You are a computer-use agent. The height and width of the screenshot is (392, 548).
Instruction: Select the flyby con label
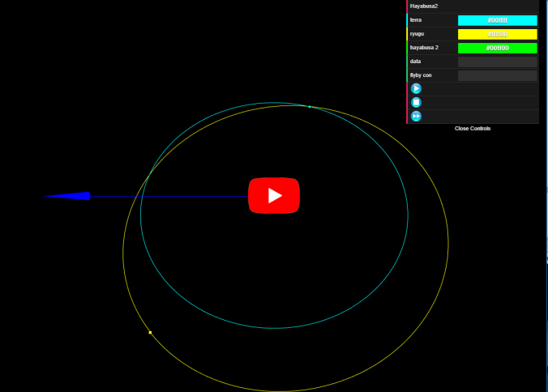pyautogui.click(x=421, y=75)
